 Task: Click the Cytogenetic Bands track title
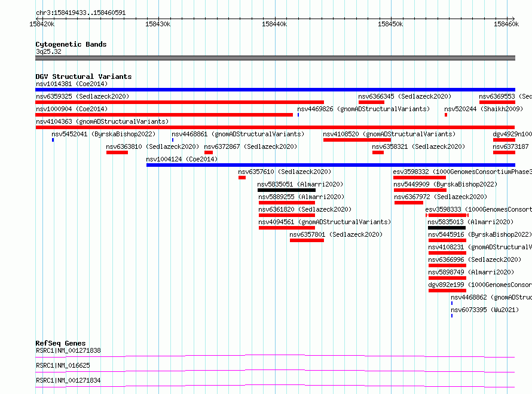pos(71,44)
